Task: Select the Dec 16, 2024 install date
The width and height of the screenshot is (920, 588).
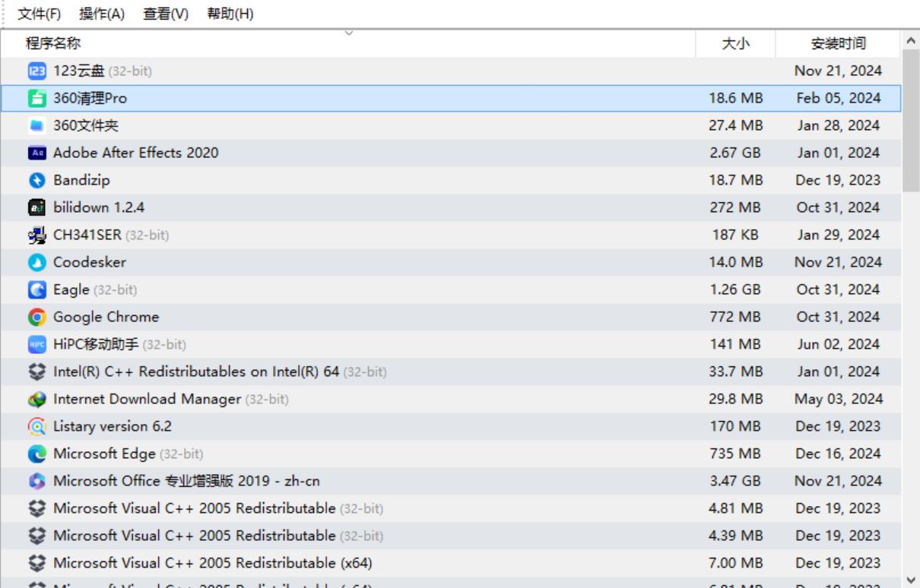Action: (x=839, y=454)
